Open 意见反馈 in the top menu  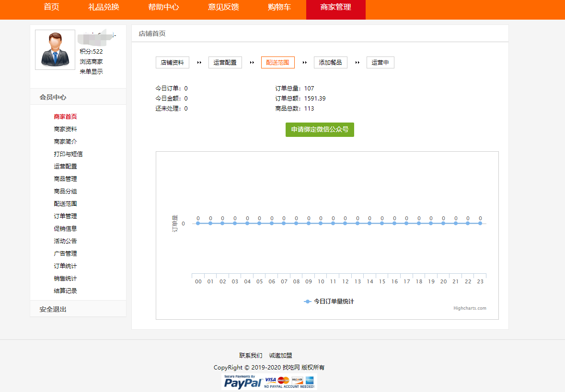pyautogui.click(x=223, y=8)
